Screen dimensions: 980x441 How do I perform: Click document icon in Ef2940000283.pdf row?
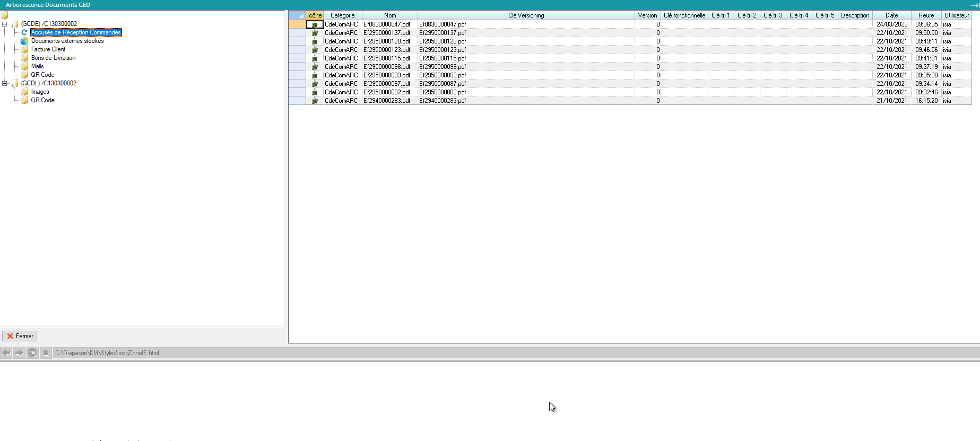pos(315,101)
